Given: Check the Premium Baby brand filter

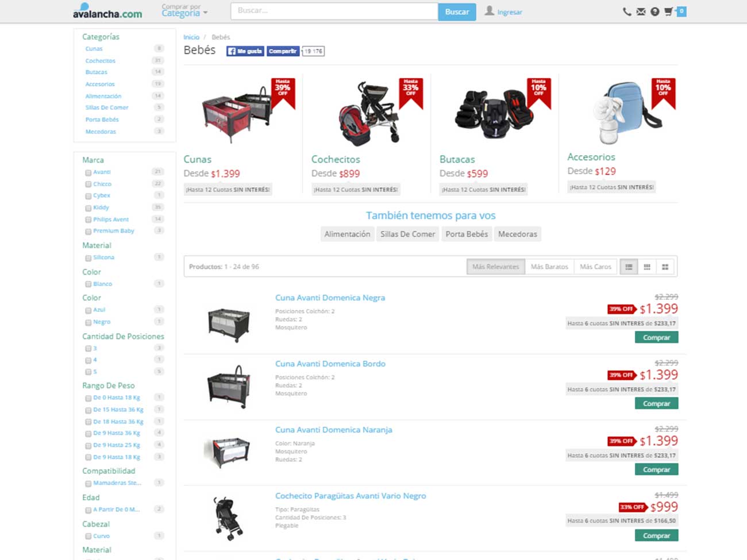Looking at the screenshot, I should click(x=88, y=231).
